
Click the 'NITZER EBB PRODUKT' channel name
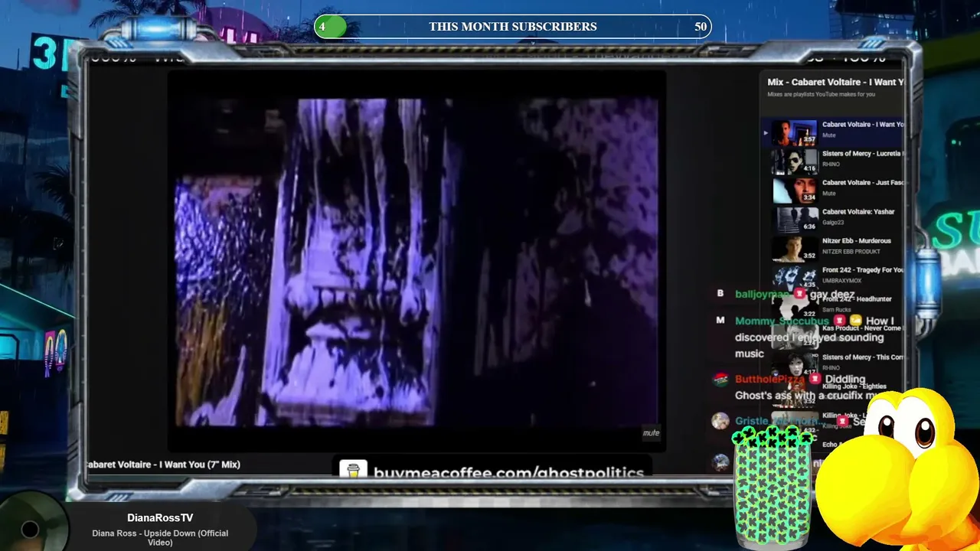click(851, 252)
